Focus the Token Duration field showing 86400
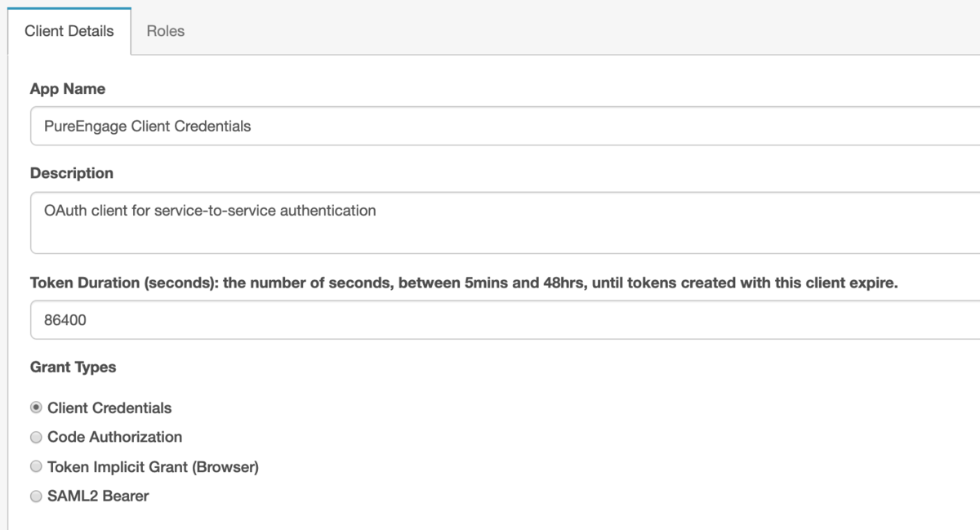The height and width of the screenshot is (530, 980). 506,319
